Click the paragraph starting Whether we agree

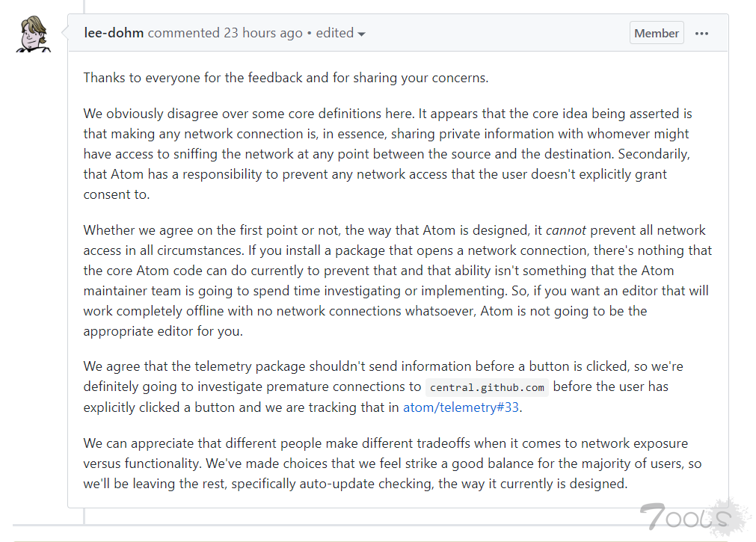pyautogui.click(x=396, y=280)
